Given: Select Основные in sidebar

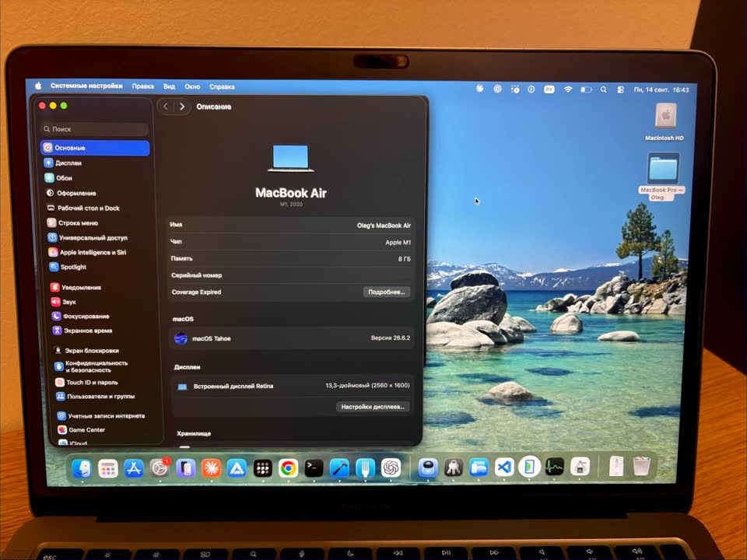Looking at the screenshot, I should 95,148.
